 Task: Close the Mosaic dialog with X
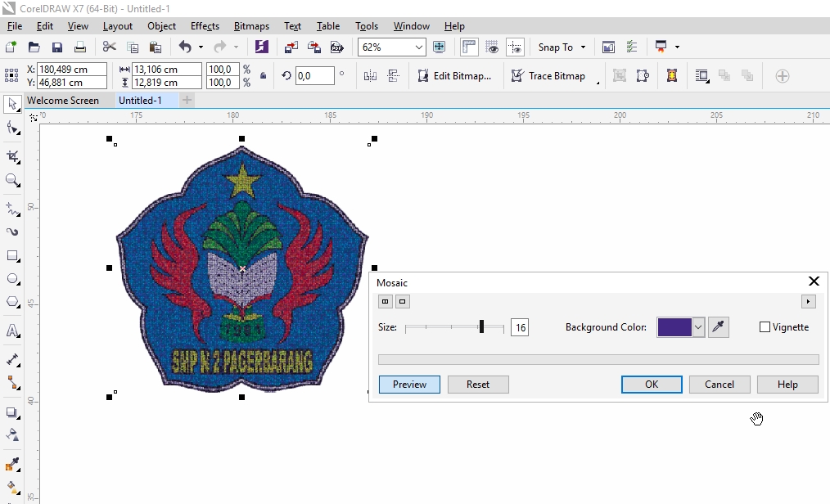[x=814, y=281]
